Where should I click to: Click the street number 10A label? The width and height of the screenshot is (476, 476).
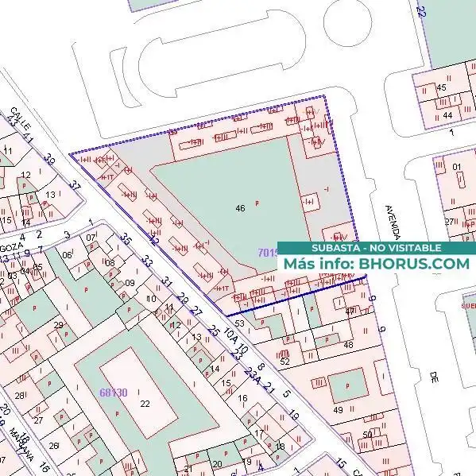(230, 335)
